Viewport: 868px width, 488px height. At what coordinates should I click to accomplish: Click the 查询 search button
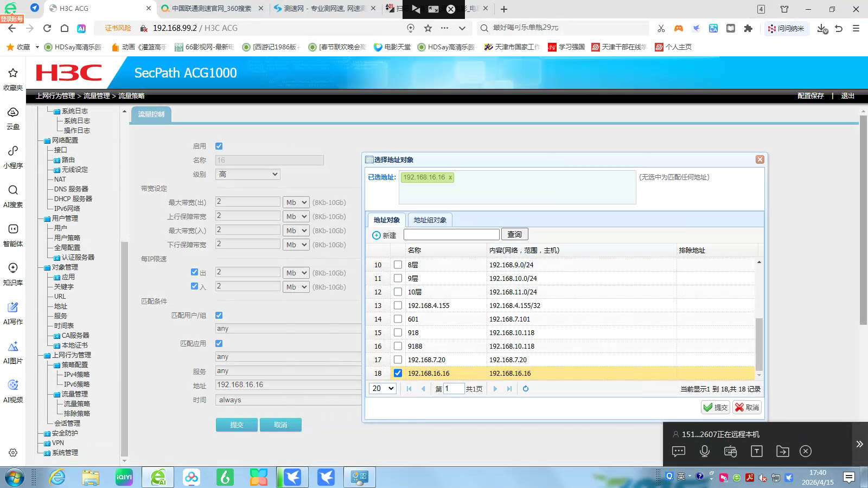pos(514,234)
